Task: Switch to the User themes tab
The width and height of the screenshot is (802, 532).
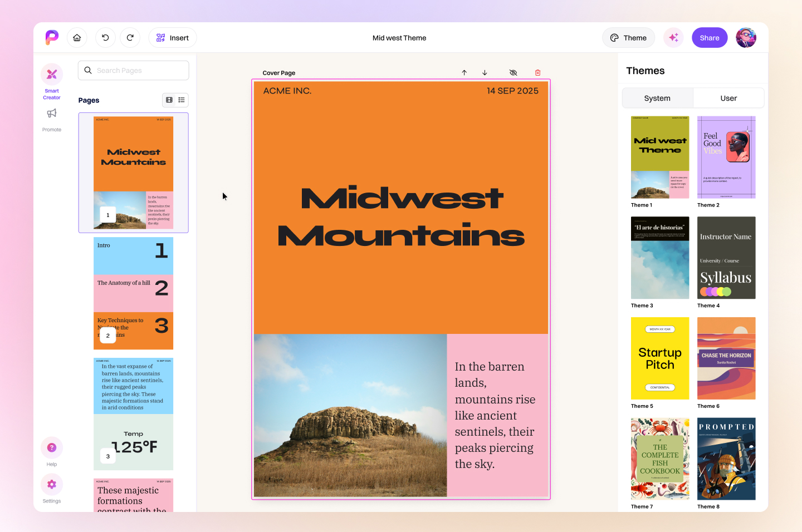Action: click(x=728, y=97)
